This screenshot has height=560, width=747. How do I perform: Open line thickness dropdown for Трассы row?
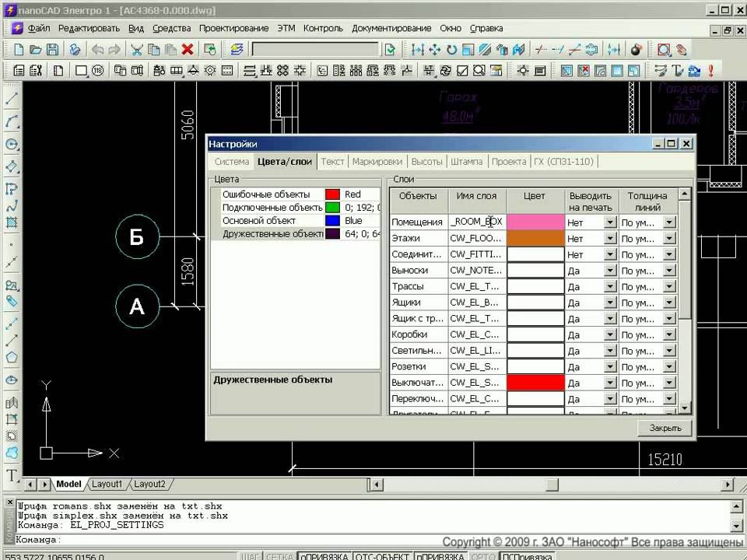(669, 287)
